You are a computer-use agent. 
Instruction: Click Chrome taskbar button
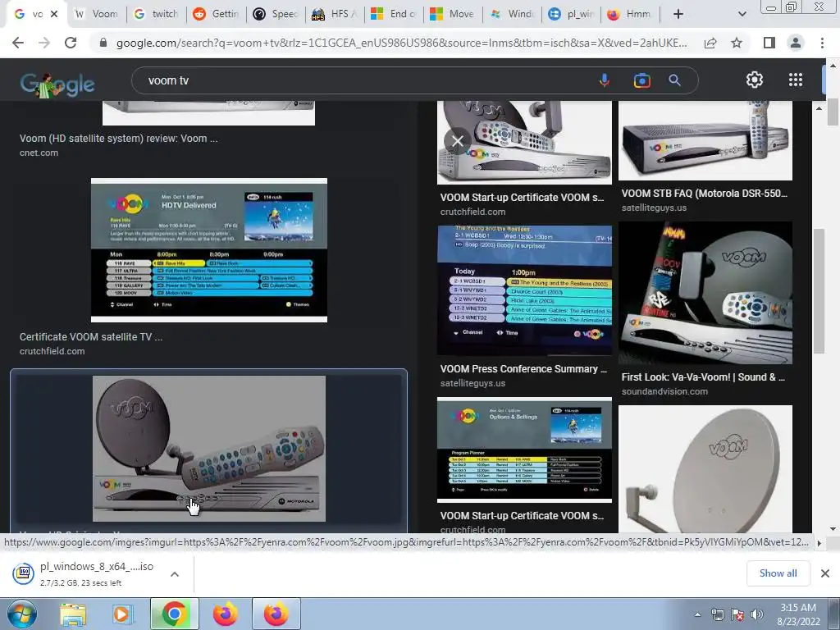click(x=174, y=614)
